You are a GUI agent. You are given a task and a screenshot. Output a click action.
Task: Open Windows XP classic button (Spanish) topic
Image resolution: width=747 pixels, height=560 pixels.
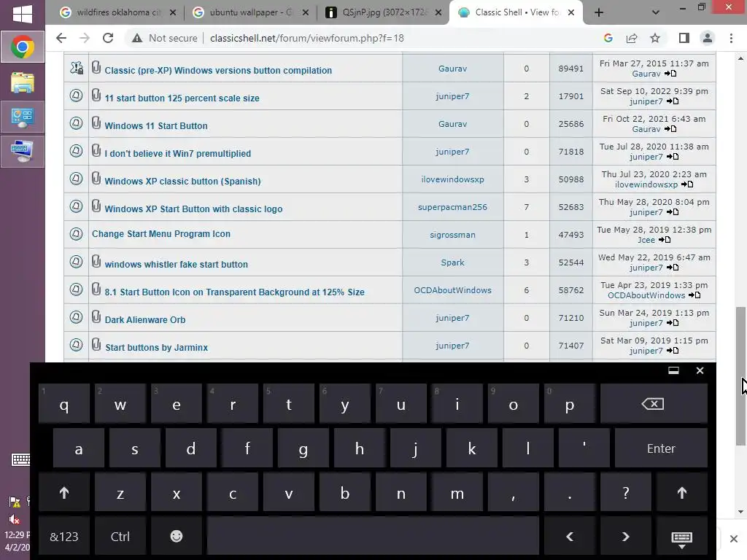coord(182,181)
